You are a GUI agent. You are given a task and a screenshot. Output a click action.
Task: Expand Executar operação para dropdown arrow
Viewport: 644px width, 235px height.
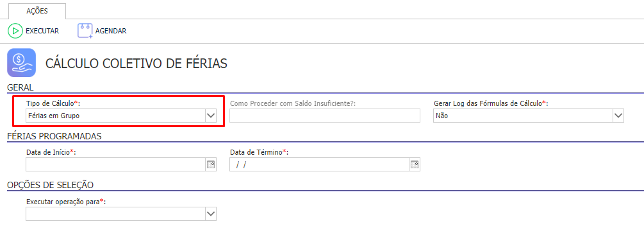(x=211, y=214)
